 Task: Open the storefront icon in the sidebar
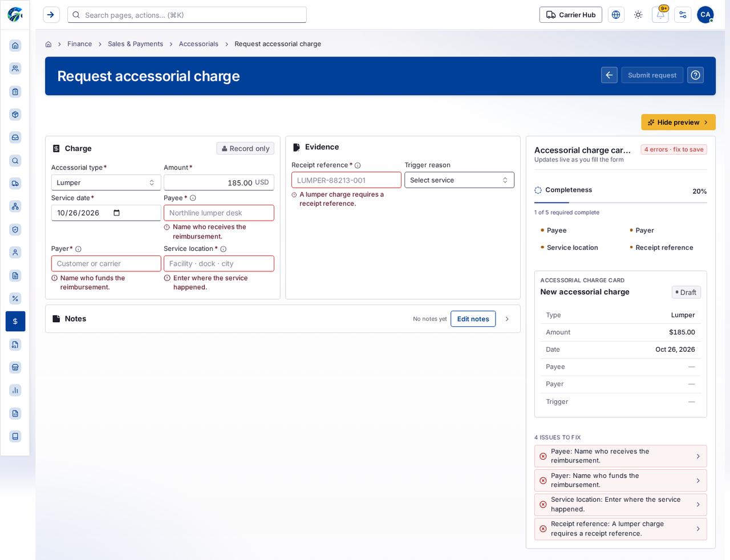(15, 367)
